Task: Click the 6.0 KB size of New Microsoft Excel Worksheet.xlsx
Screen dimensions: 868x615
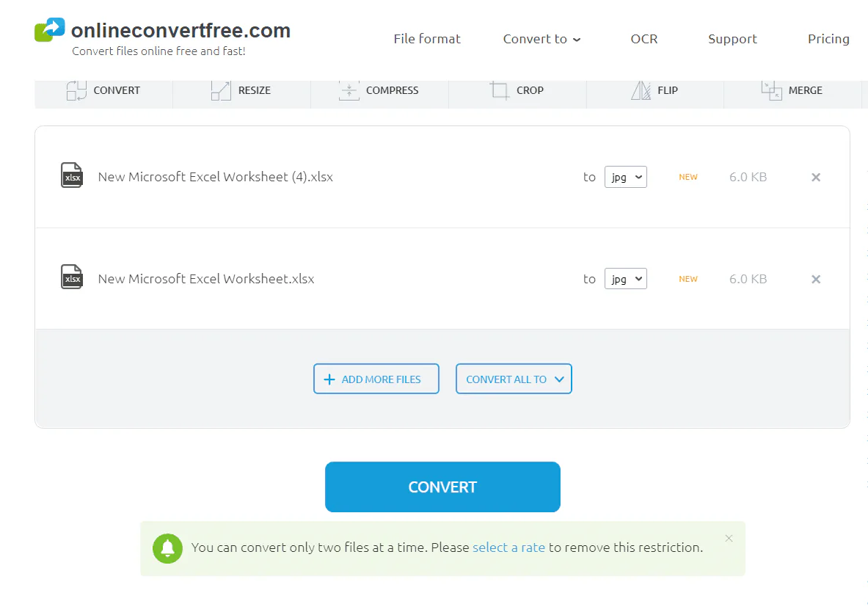Action: [748, 279]
